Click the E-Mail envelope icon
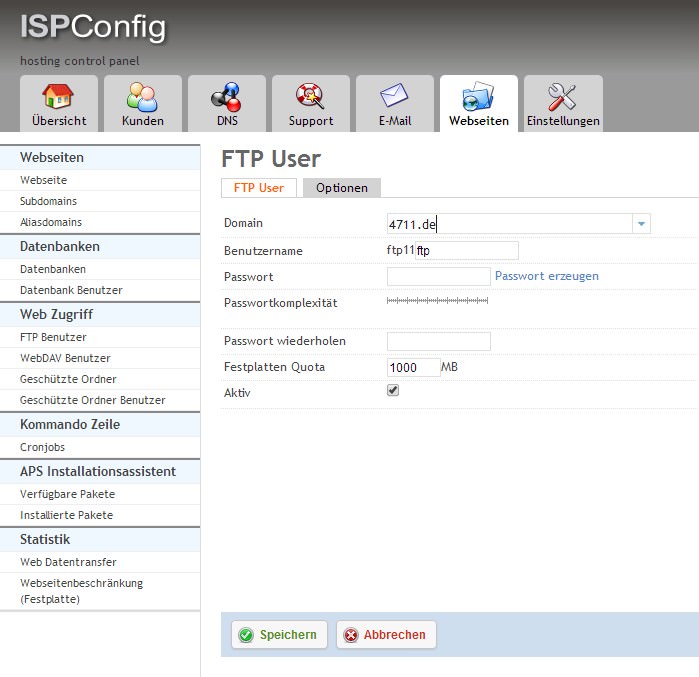Screen dimensions: 699x677 click(x=394, y=98)
